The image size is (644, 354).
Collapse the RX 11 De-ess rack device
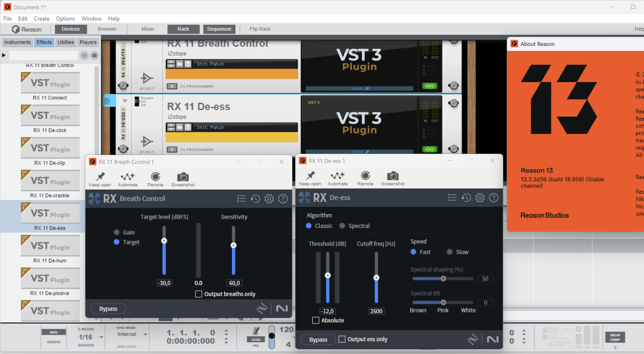coord(125,101)
